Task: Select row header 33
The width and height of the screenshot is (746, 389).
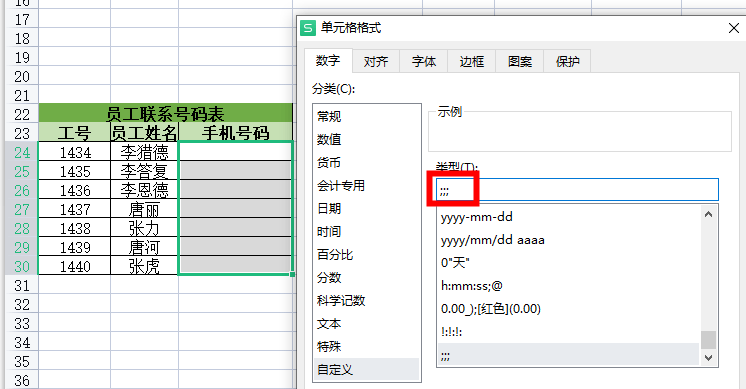Action: (x=22, y=324)
